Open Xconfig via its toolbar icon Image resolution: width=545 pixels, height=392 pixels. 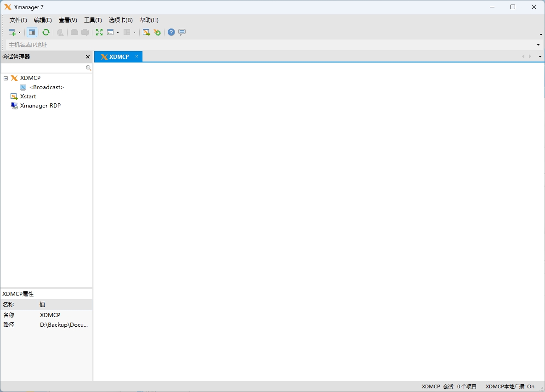[x=146, y=32]
